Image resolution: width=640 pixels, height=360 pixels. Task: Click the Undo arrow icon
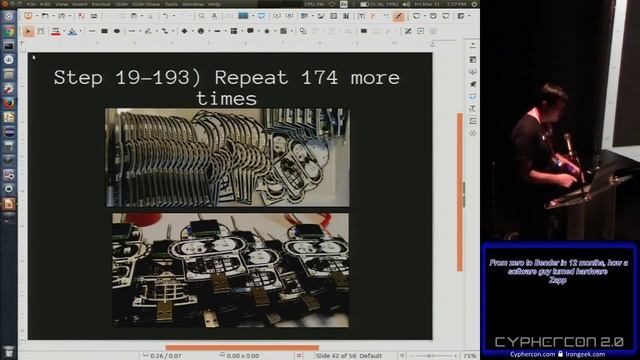point(165,16)
